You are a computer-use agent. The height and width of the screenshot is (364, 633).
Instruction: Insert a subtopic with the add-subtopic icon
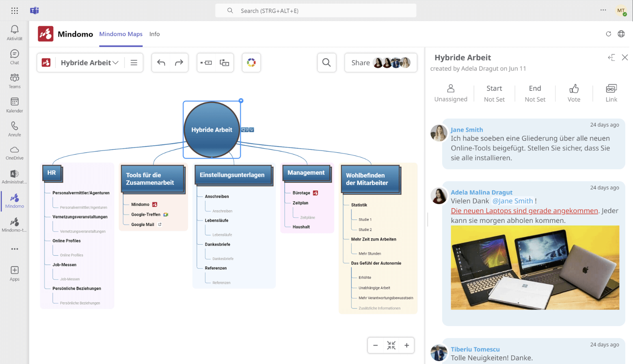pos(224,62)
